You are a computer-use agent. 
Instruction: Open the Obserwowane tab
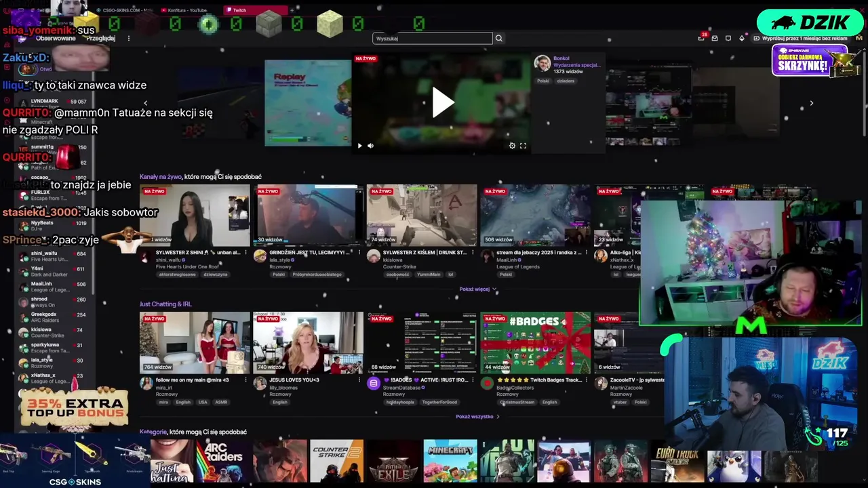point(56,39)
